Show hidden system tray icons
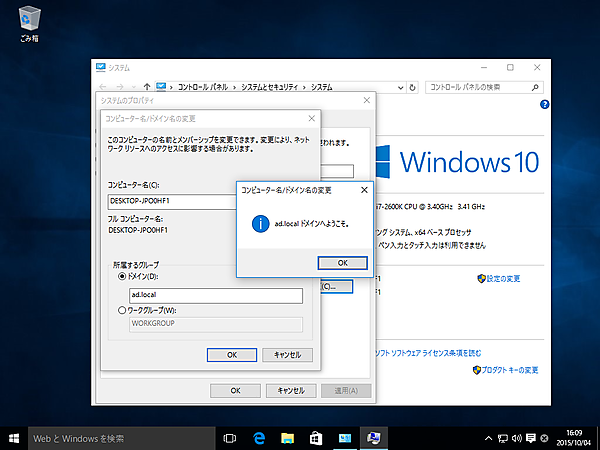 [x=487, y=438]
